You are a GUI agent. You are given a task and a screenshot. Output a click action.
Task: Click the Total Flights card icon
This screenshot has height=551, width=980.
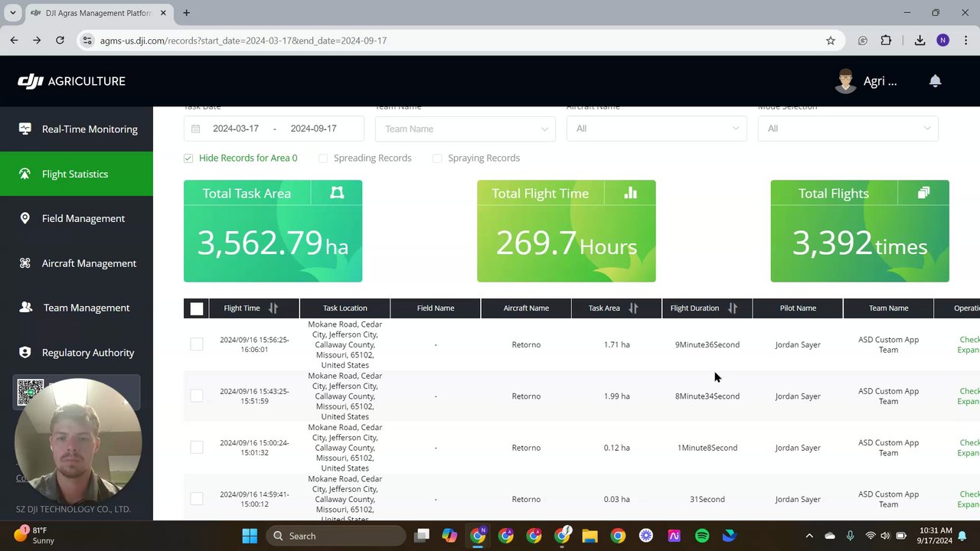923,193
